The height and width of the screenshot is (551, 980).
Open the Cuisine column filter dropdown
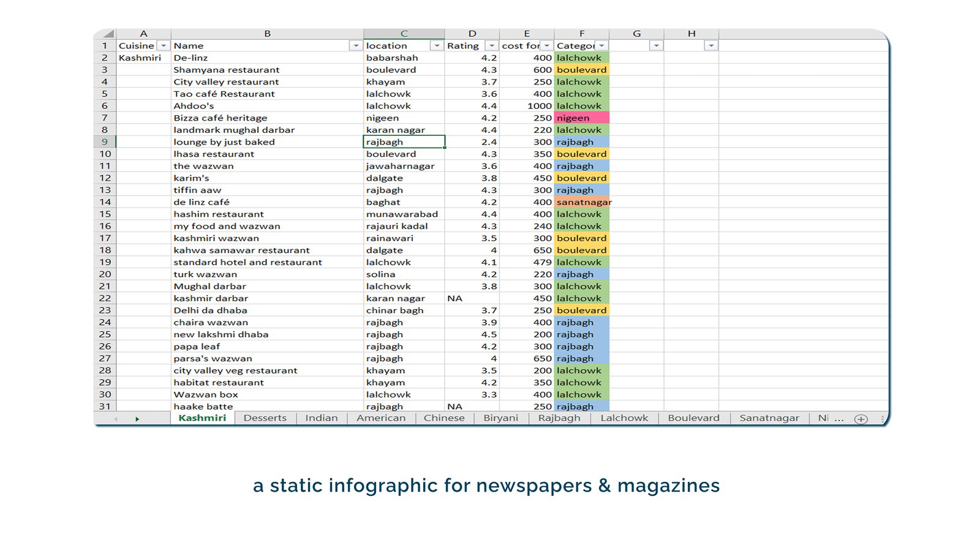[164, 46]
